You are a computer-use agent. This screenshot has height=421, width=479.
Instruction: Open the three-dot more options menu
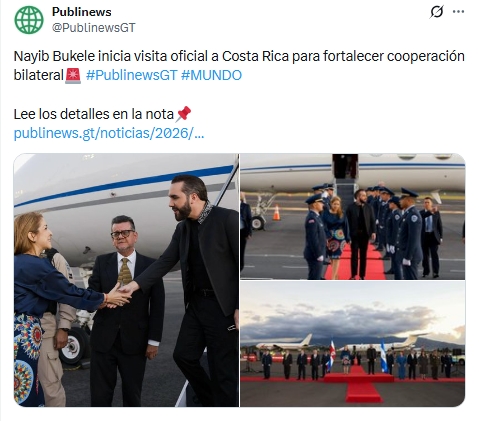pyautogui.click(x=458, y=12)
